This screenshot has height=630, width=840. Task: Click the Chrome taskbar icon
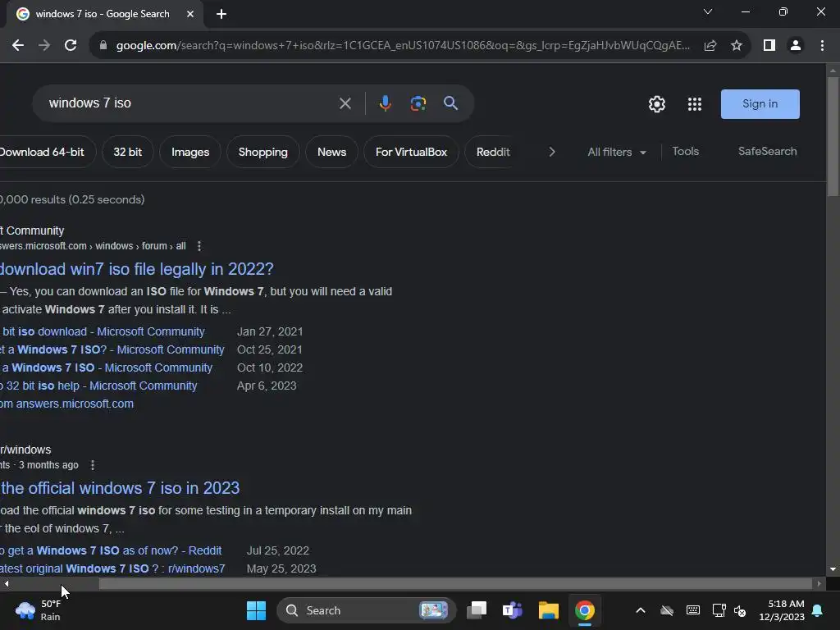584,610
